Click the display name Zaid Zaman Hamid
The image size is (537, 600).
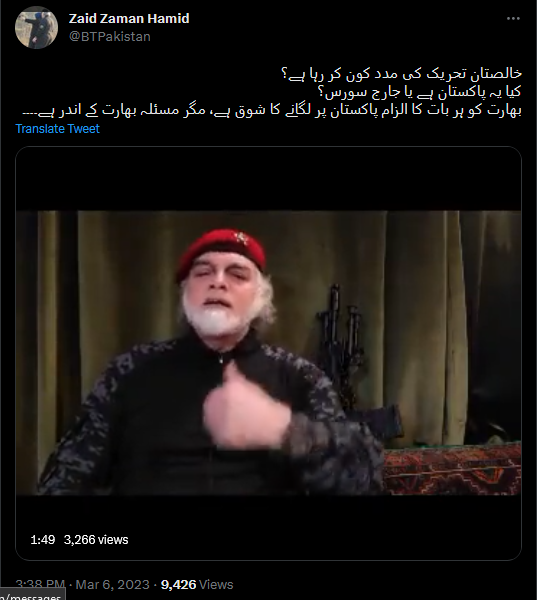tap(129, 18)
